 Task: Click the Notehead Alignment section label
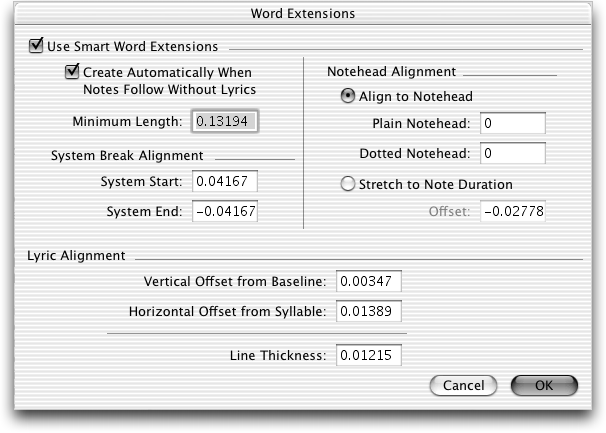(392, 72)
